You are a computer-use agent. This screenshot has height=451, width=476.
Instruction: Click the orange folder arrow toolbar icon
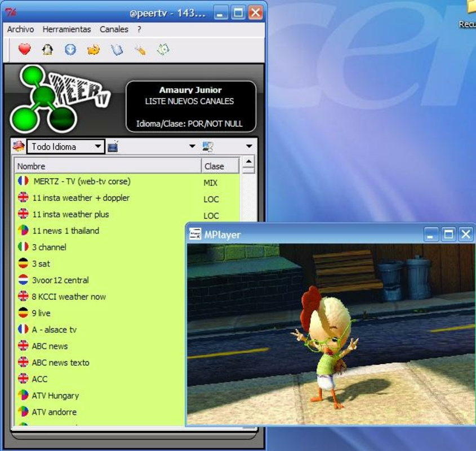click(x=94, y=50)
